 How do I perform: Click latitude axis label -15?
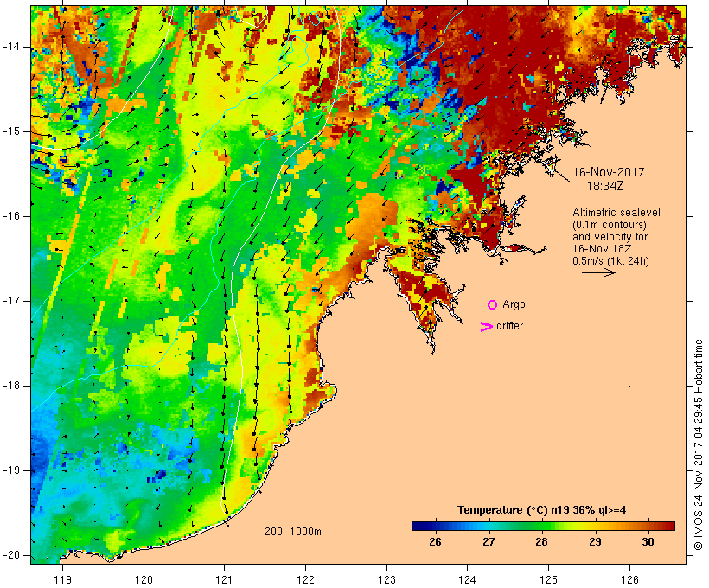coord(11,131)
